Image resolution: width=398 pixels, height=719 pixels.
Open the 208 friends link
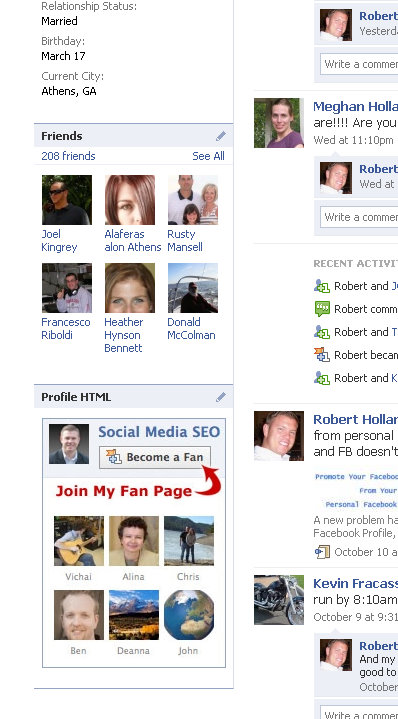pyautogui.click(x=68, y=156)
